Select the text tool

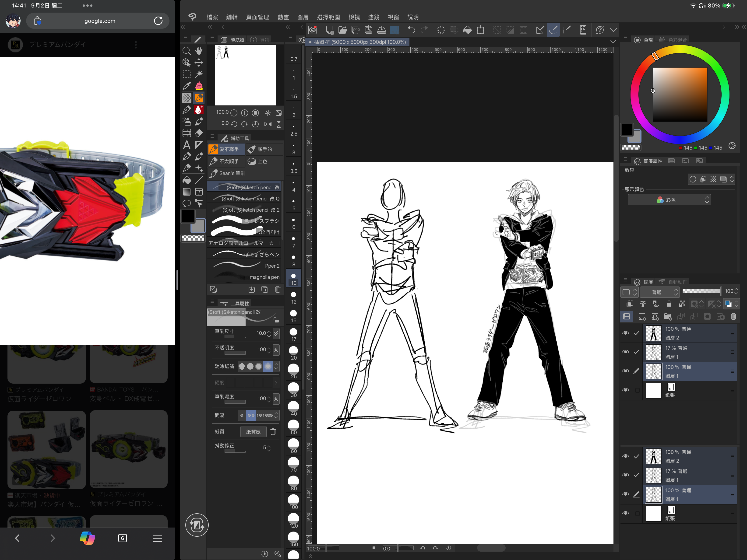coord(187,145)
